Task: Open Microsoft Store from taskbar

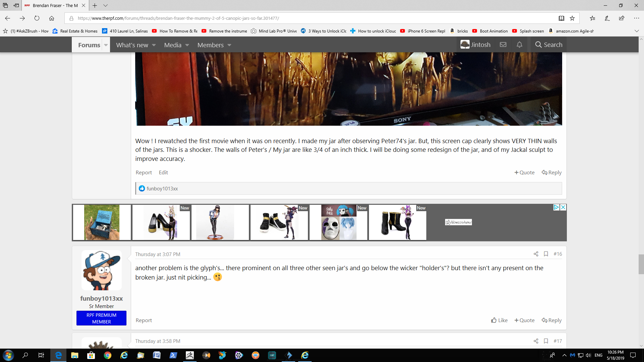Action: tap(91, 355)
